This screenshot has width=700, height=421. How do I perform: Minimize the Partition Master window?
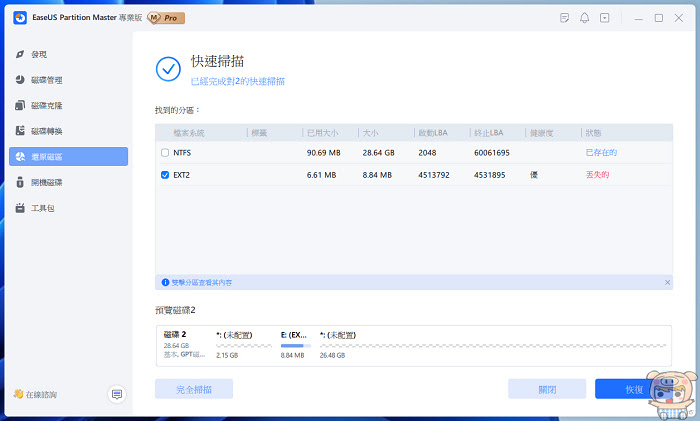(639, 18)
